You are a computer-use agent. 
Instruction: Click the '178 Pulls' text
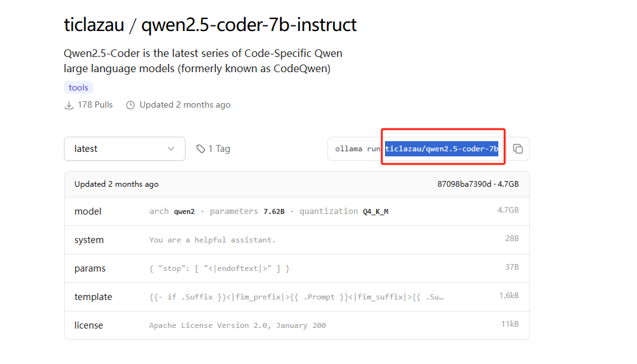(95, 105)
